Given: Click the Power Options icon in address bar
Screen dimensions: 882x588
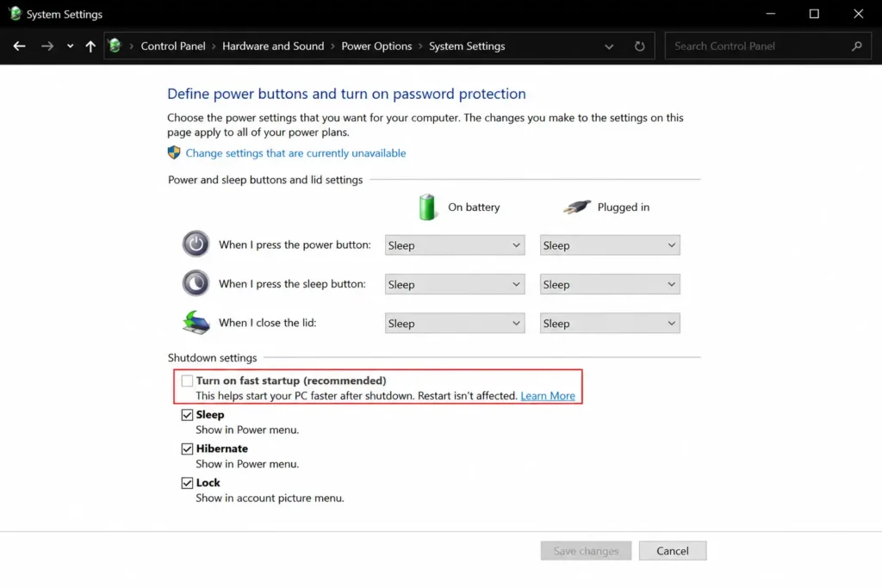Looking at the screenshot, I should pos(115,46).
